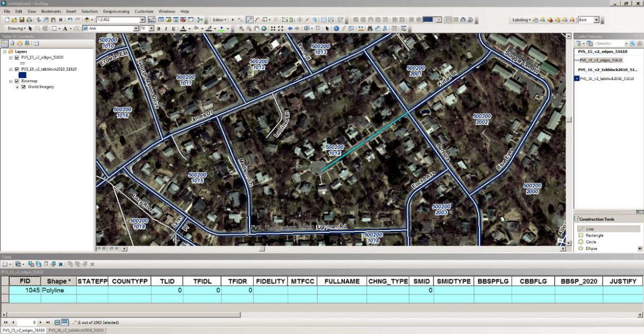Click the Full Extent globe icon
644x334 pixels.
(264, 28)
